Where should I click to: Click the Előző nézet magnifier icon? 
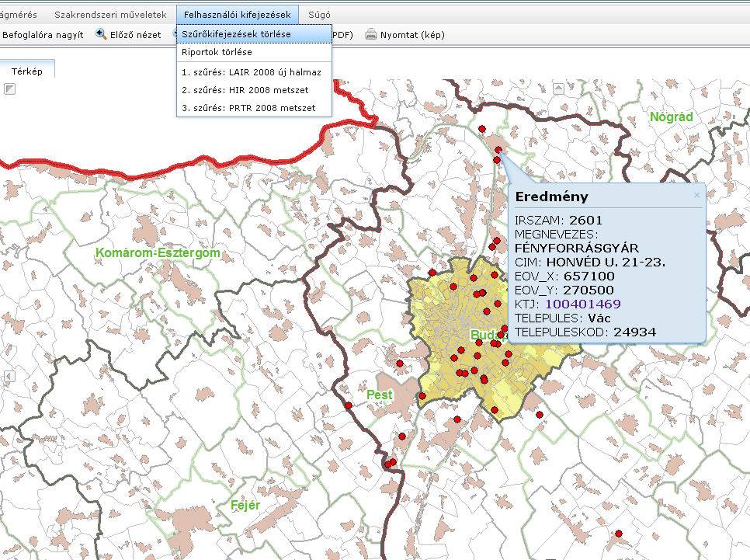point(101,34)
